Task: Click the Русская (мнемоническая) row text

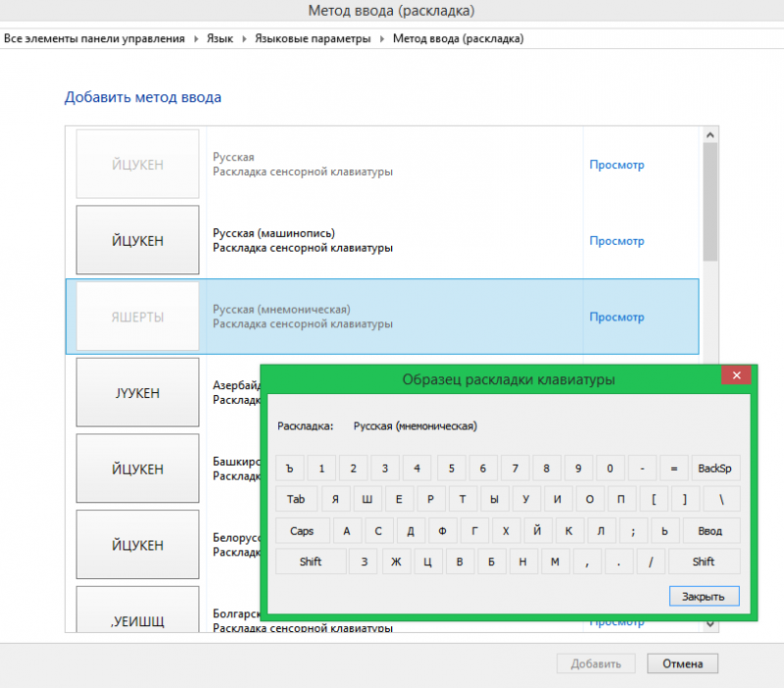Action: (x=281, y=310)
